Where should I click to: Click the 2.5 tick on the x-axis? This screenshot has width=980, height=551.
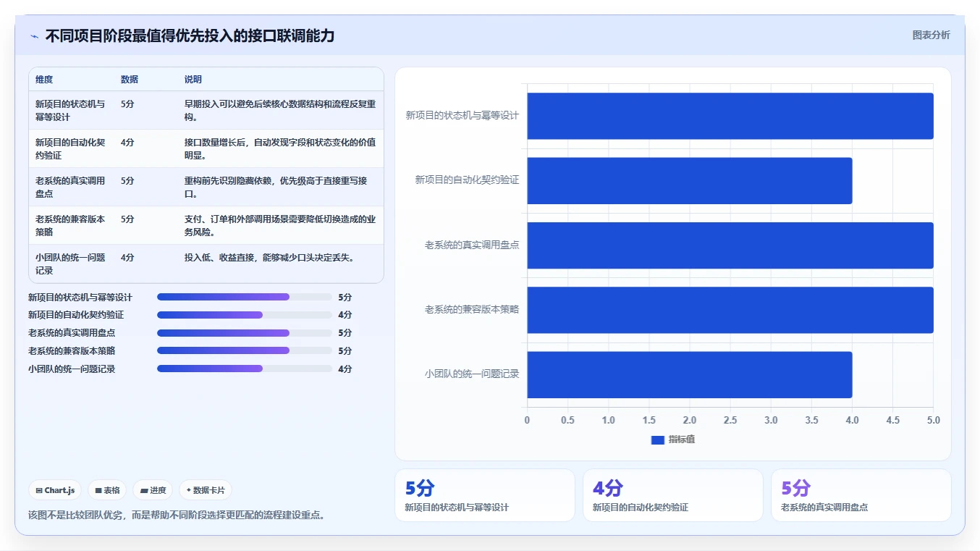730,420
